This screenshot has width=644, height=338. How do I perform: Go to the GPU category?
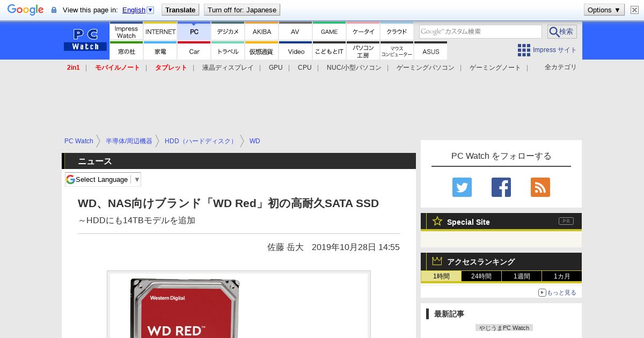click(276, 68)
